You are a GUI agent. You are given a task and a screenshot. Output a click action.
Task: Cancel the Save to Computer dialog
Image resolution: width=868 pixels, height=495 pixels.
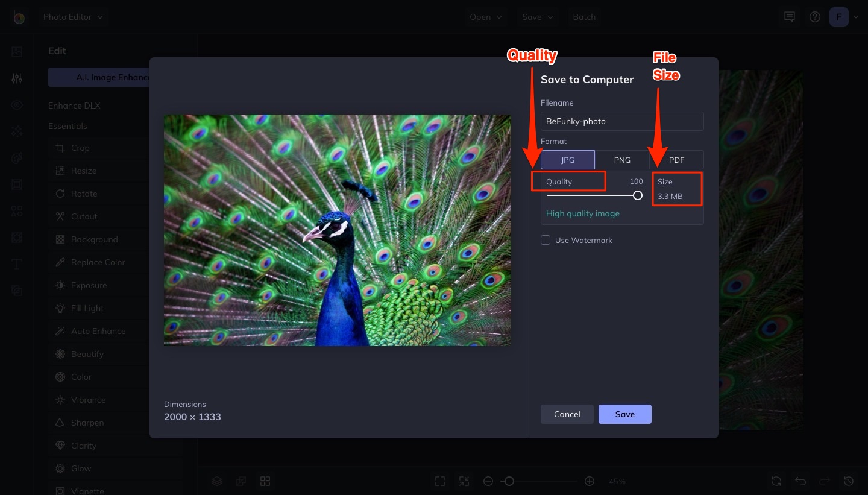click(567, 414)
